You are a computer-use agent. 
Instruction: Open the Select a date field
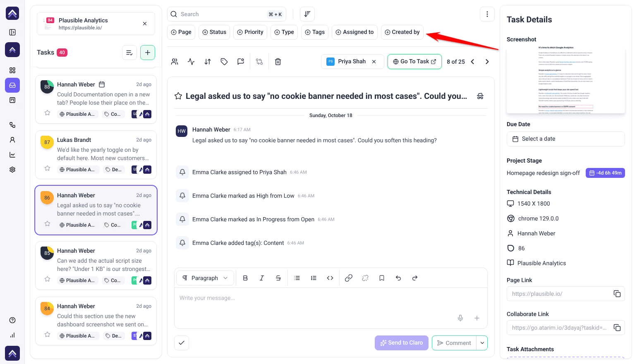coord(566,139)
